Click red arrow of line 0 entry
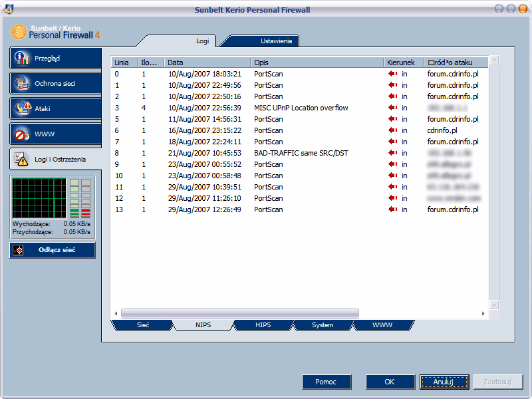 coord(393,74)
